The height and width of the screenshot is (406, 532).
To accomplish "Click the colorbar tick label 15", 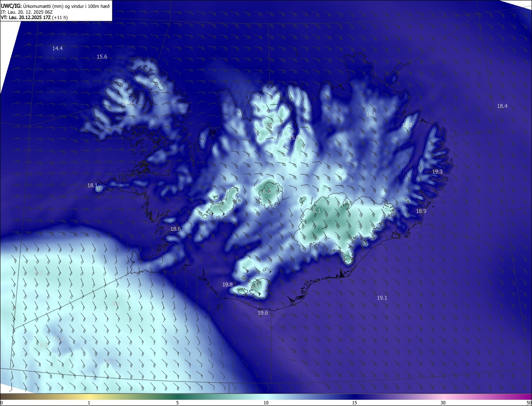I will 355,403.
